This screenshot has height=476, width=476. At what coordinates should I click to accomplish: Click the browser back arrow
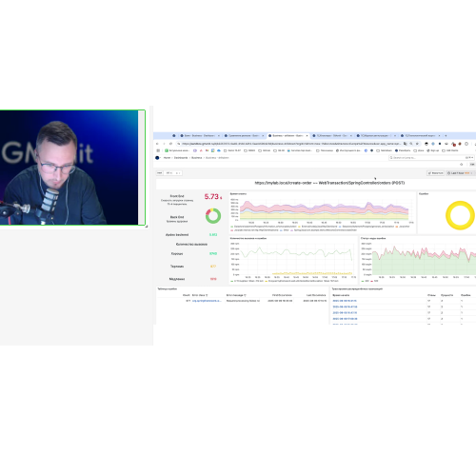click(157, 144)
